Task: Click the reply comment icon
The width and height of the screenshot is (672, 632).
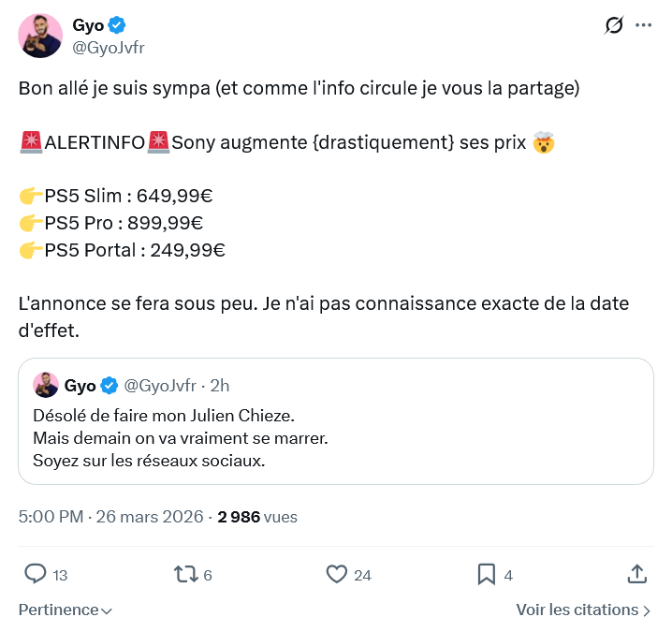Action: tap(36, 574)
